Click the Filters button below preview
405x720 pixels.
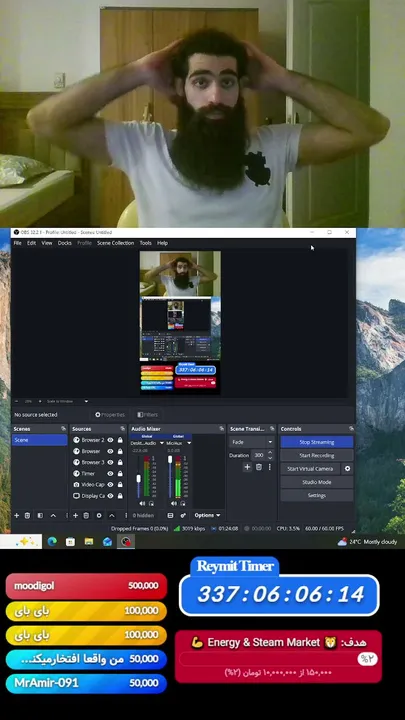coord(147,415)
